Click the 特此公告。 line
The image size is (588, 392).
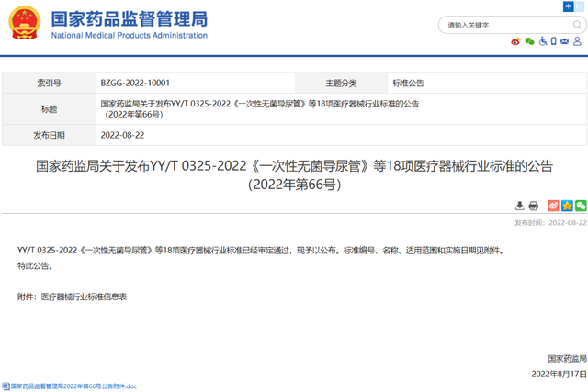click(x=35, y=265)
